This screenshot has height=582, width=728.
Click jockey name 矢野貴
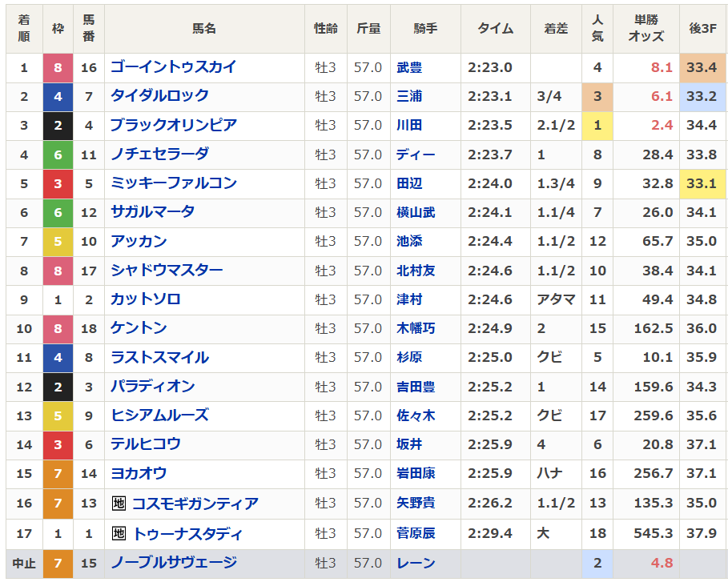pos(416,503)
